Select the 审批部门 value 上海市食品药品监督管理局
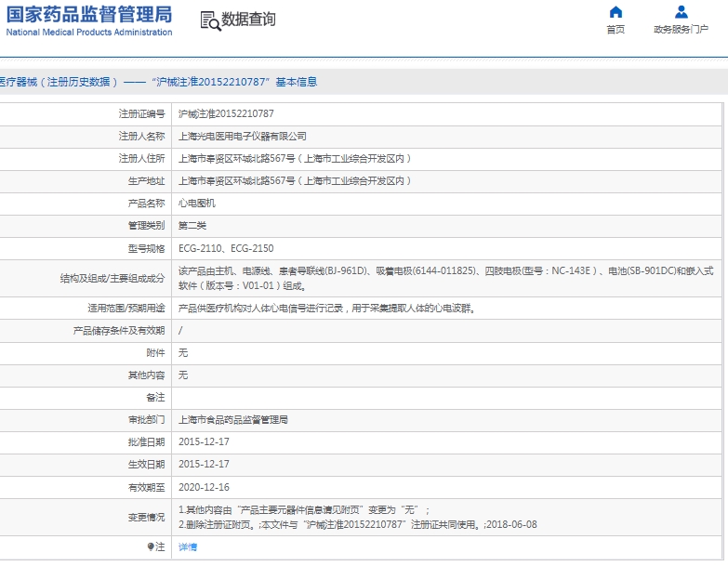Image resolution: width=728 pixels, height=566 pixels. (x=233, y=420)
